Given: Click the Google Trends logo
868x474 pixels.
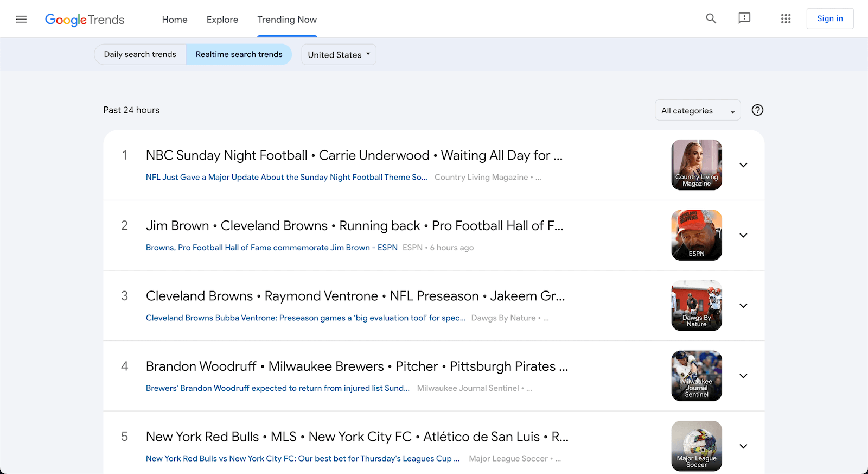Looking at the screenshot, I should coord(85,20).
